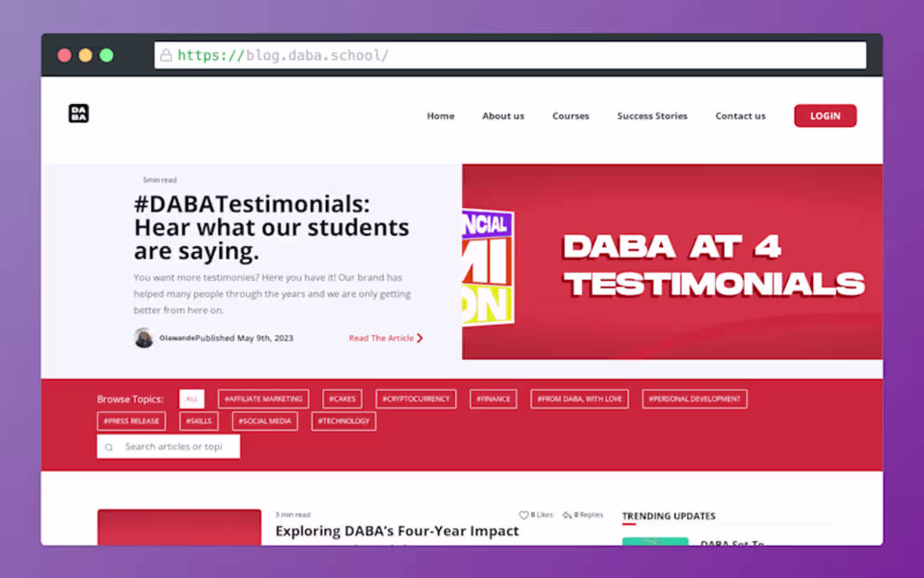Like the article using the heart icon
Screen dimensions: 924x578
click(525, 515)
